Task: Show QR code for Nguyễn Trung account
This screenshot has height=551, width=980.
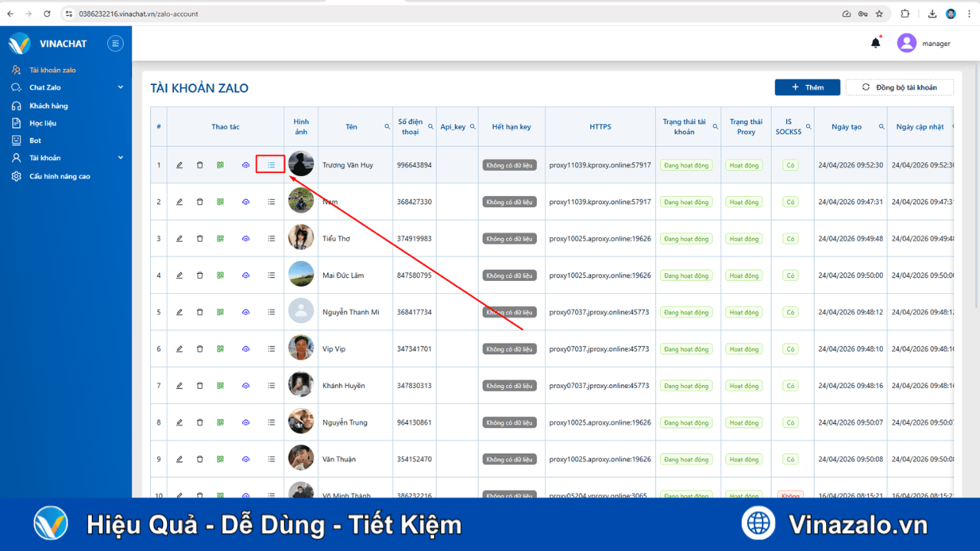Action: (220, 422)
